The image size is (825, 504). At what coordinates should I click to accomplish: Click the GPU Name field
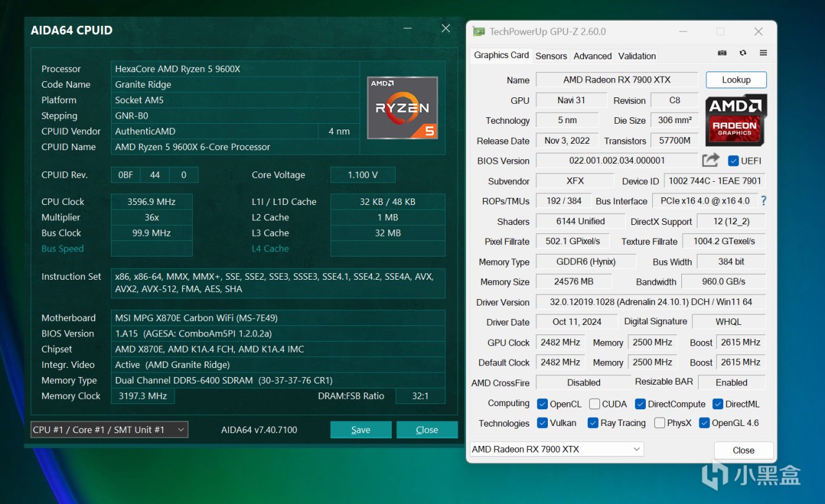pos(617,80)
